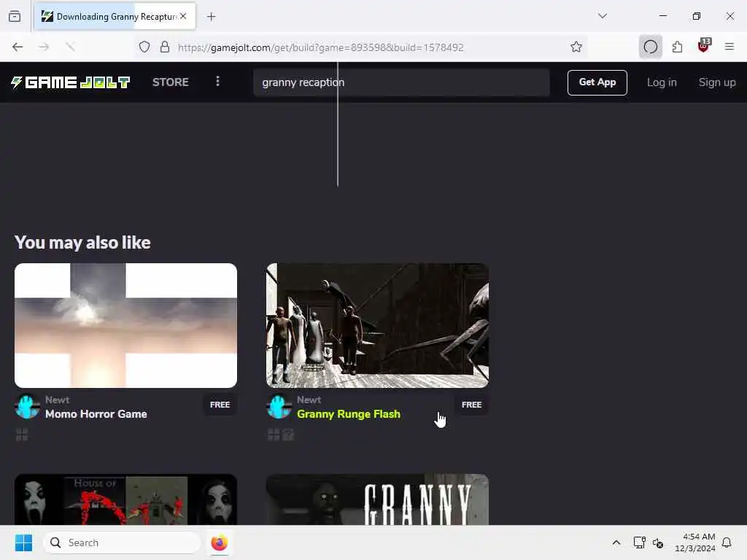Open a new browser tab
747x560 pixels.
pos(211,17)
